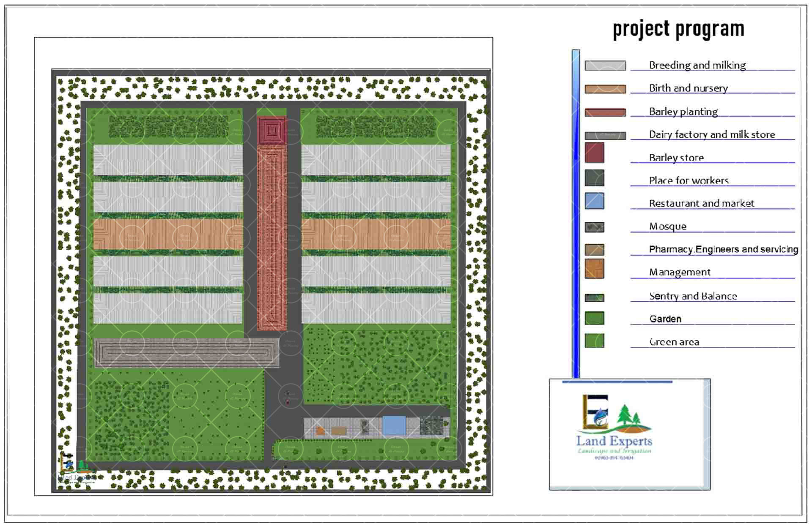Click the Green area legend swatch
The width and height of the screenshot is (812, 529).
click(x=594, y=341)
